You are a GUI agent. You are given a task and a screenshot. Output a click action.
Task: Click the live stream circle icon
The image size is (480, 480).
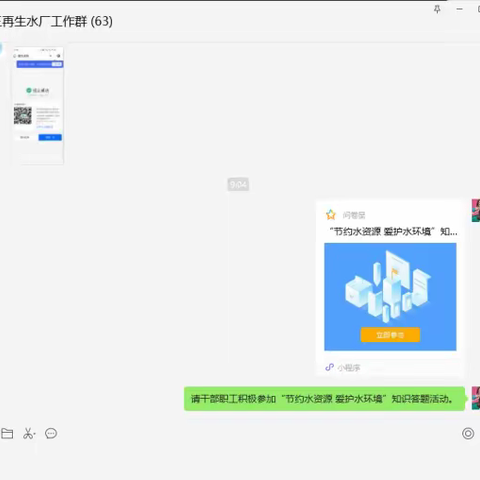(468, 433)
